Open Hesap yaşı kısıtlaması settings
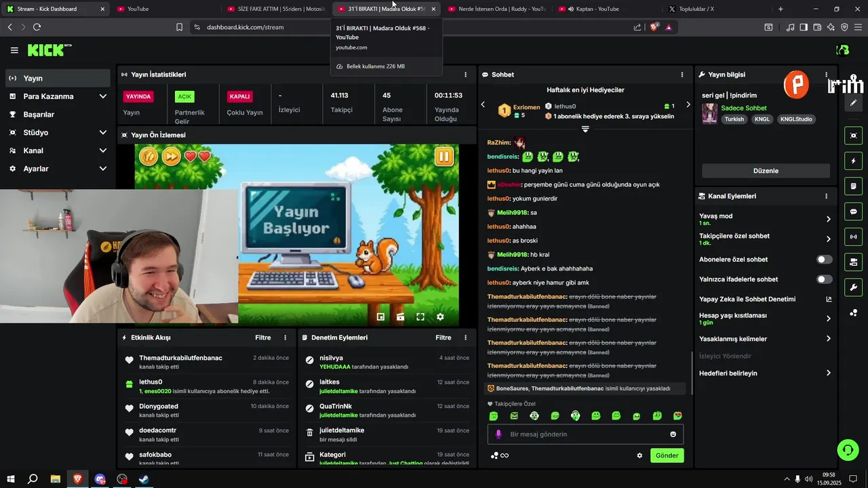Image resolution: width=868 pixels, height=488 pixels. [766, 319]
